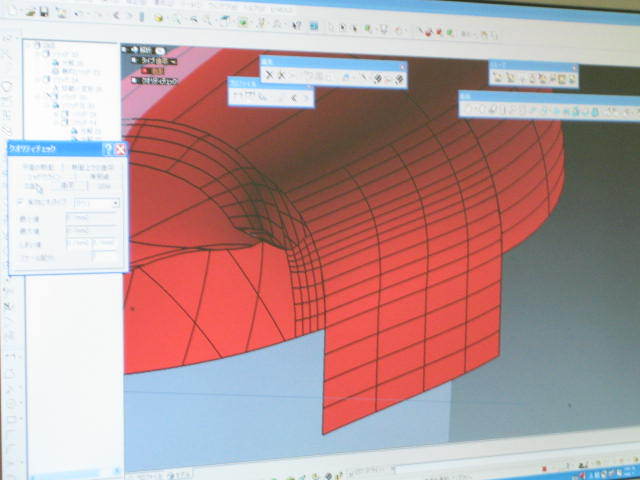Click the first X-shaped trim icon in floating toolbar

click(x=269, y=75)
